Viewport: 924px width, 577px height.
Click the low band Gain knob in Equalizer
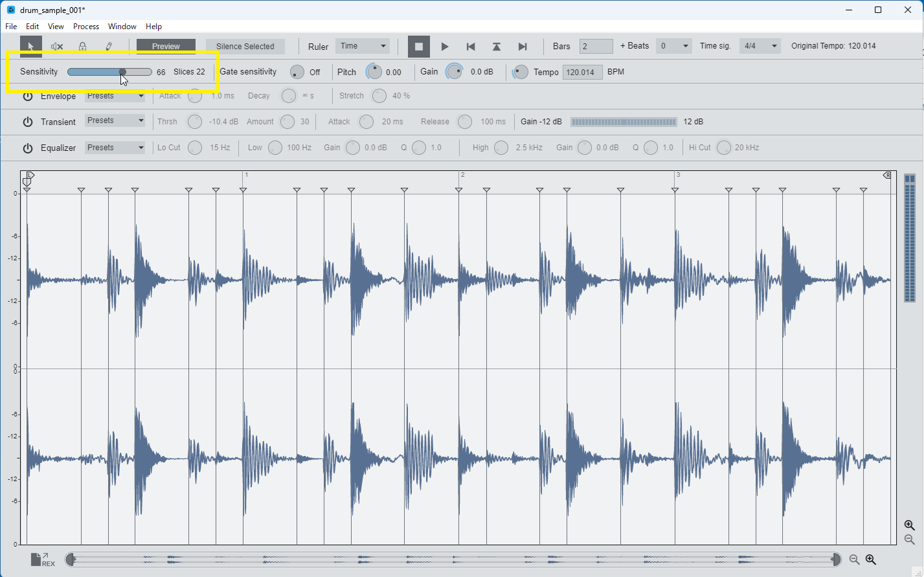point(353,148)
